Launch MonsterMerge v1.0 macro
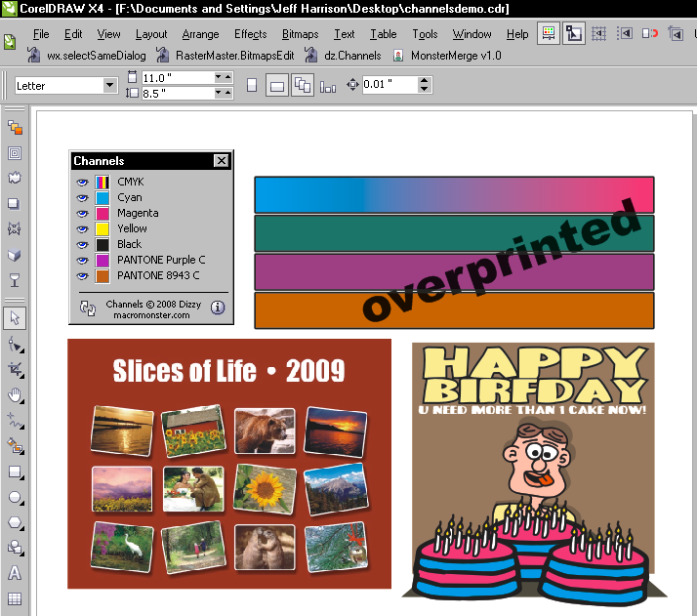The image size is (697, 616). tap(447, 56)
